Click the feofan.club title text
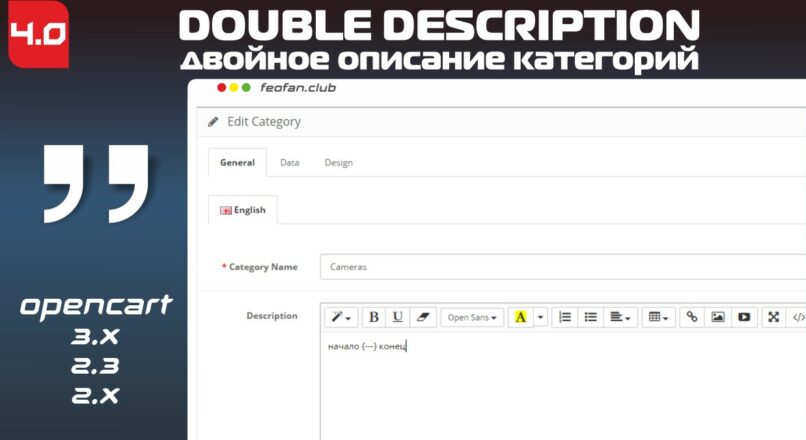Viewport: 806px width, 440px height. point(298,87)
